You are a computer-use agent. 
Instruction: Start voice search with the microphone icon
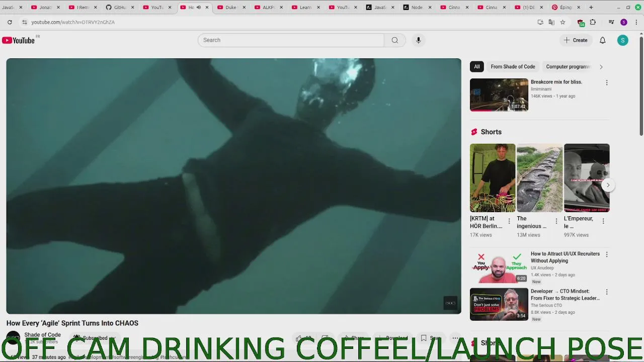pos(418,40)
